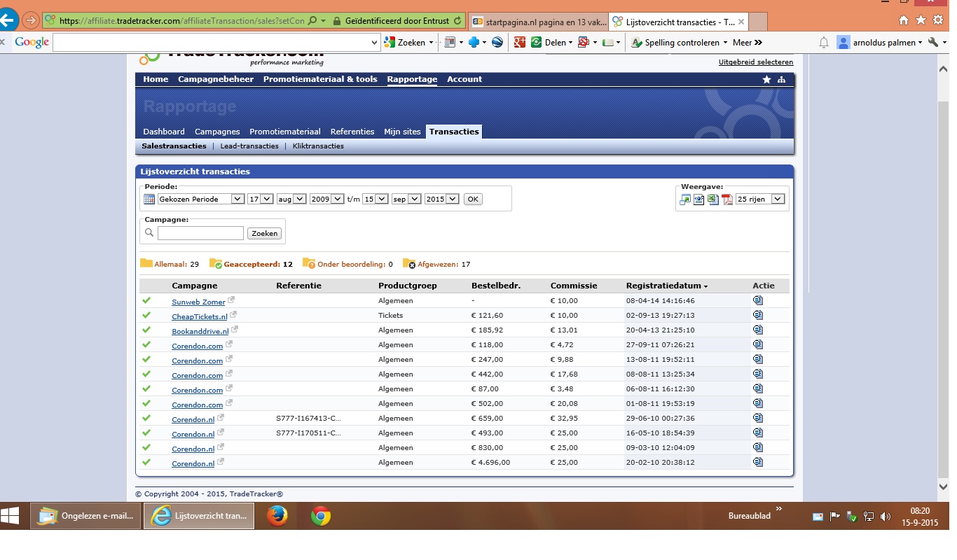The image size is (957, 560).
Task: Open the start month dropdown showing aug
Action: tap(291, 199)
